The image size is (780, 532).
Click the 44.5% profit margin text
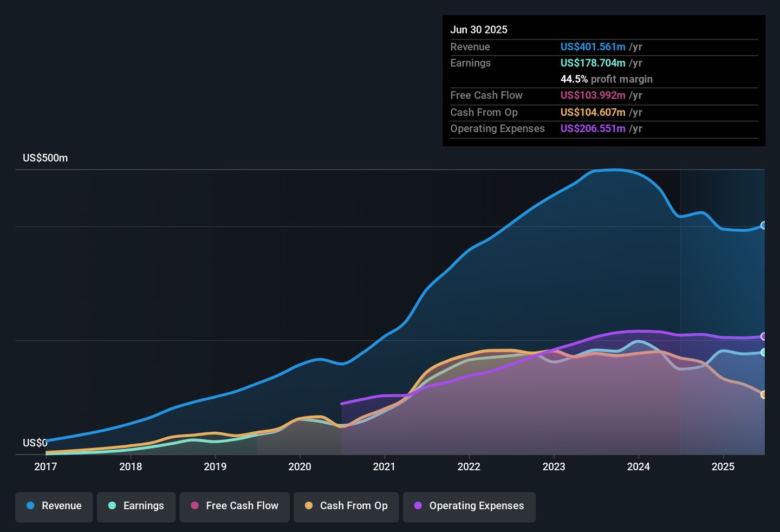click(x=606, y=79)
